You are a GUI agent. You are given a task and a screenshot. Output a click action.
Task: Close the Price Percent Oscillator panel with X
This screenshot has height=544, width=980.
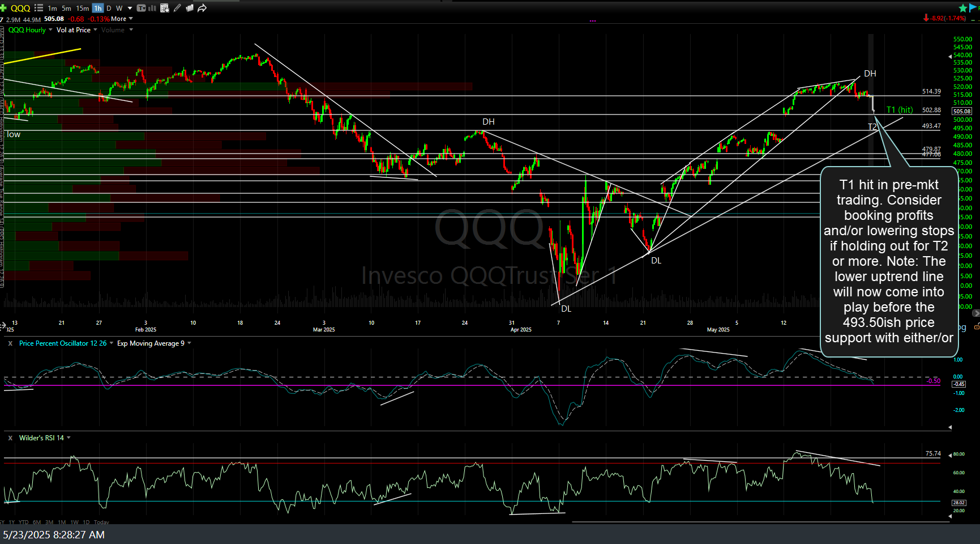[10, 343]
